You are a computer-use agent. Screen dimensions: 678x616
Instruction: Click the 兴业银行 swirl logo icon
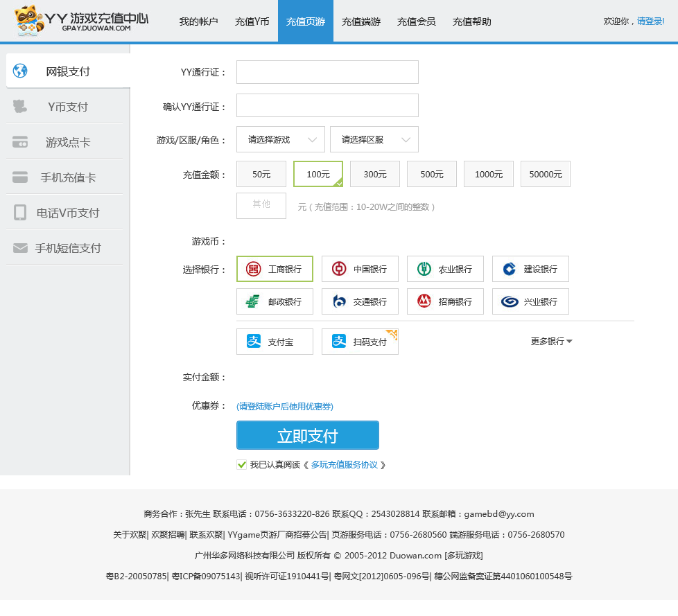click(510, 301)
